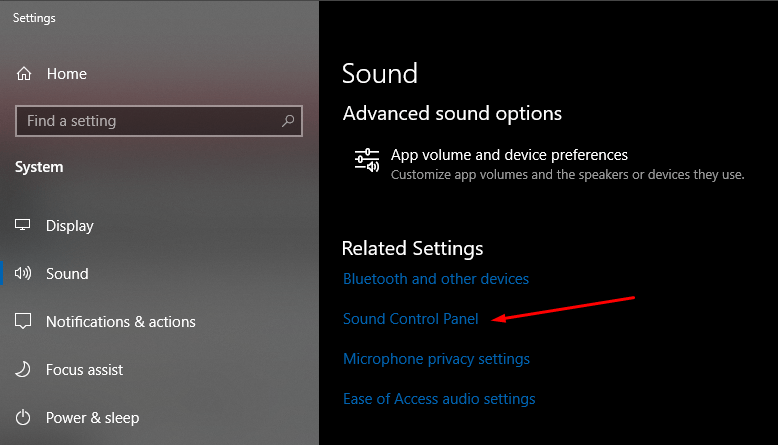Go to Home in Settings sidebar

[x=66, y=74]
